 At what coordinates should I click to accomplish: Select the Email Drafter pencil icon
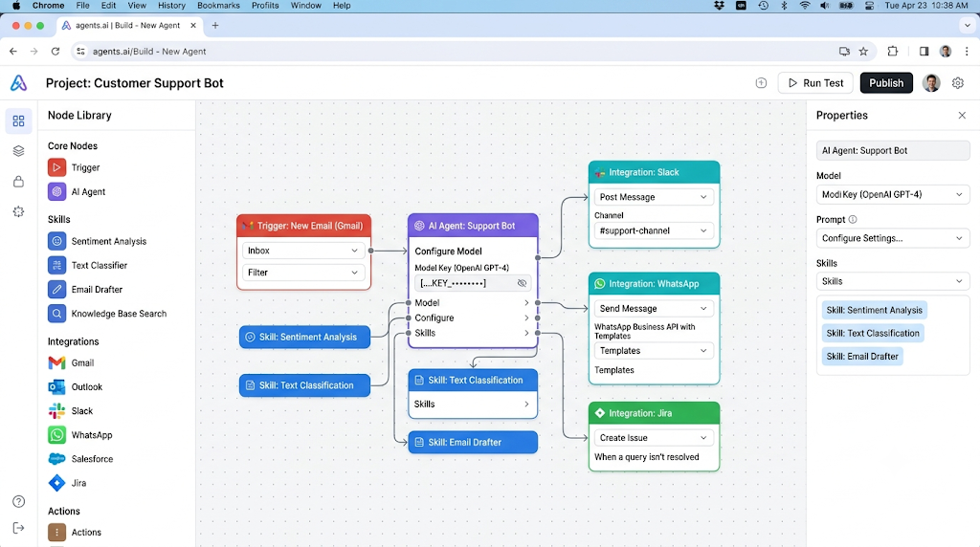[56, 289]
